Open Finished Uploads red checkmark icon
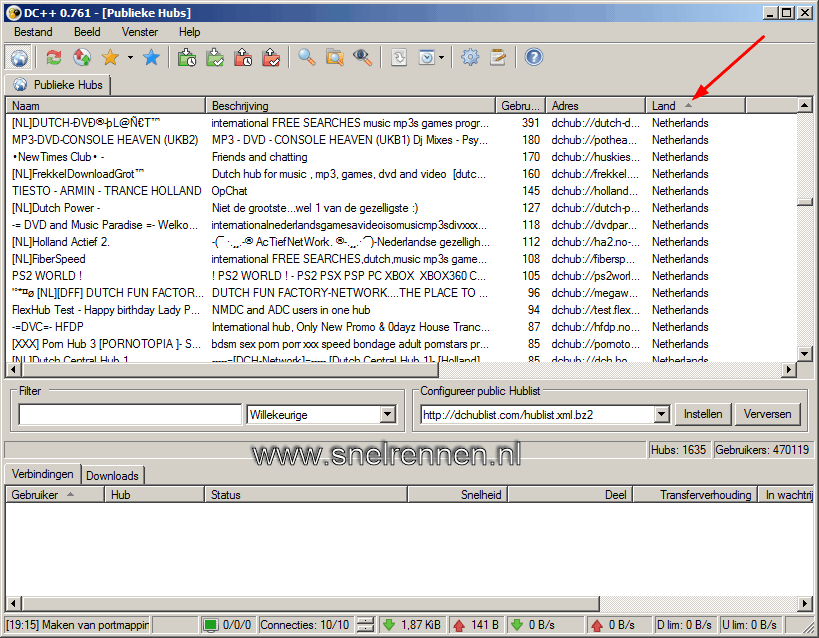The image size is (819, 638). click(271, 57)
